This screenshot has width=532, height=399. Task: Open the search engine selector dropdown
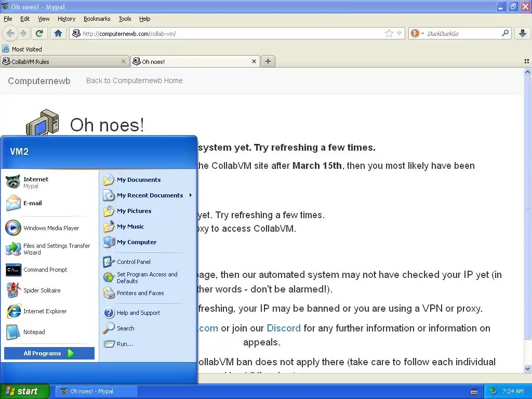[x=417, y=33]
